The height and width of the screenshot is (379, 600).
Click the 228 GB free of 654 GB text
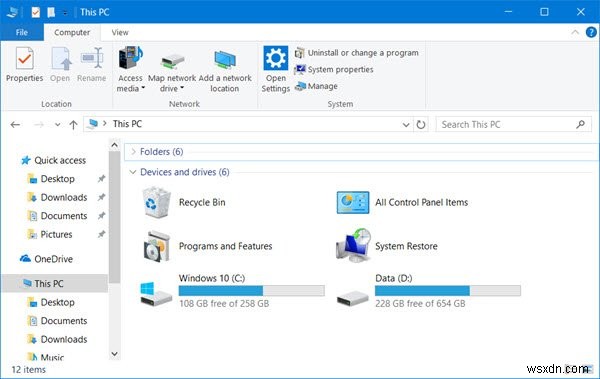420,304
